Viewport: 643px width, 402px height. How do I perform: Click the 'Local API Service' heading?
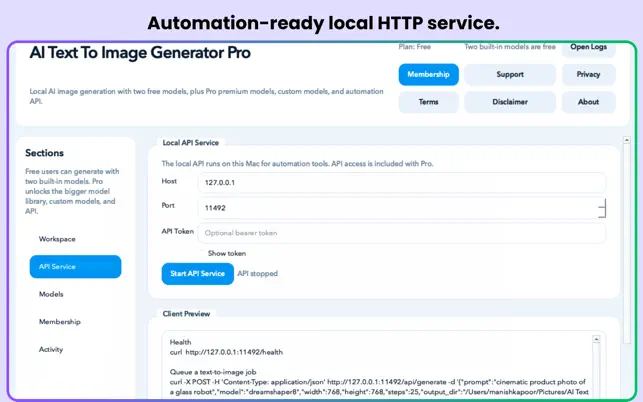191,143
